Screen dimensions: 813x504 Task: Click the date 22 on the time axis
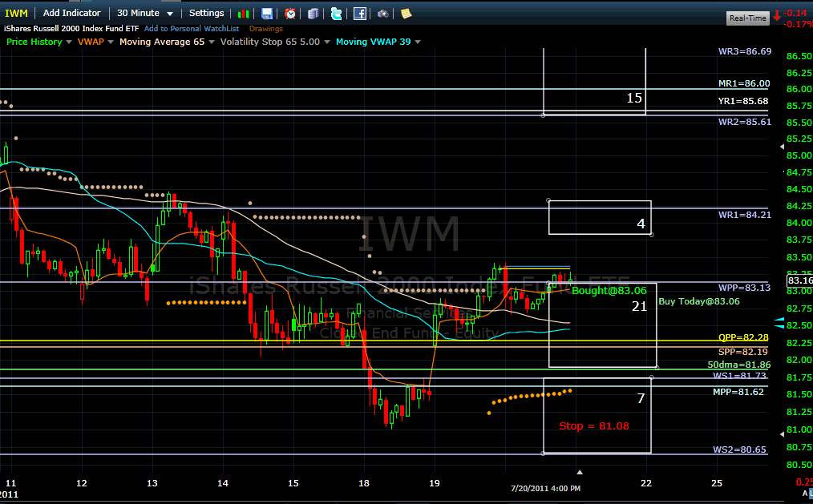pyautogui.click(x=646, y=482)
